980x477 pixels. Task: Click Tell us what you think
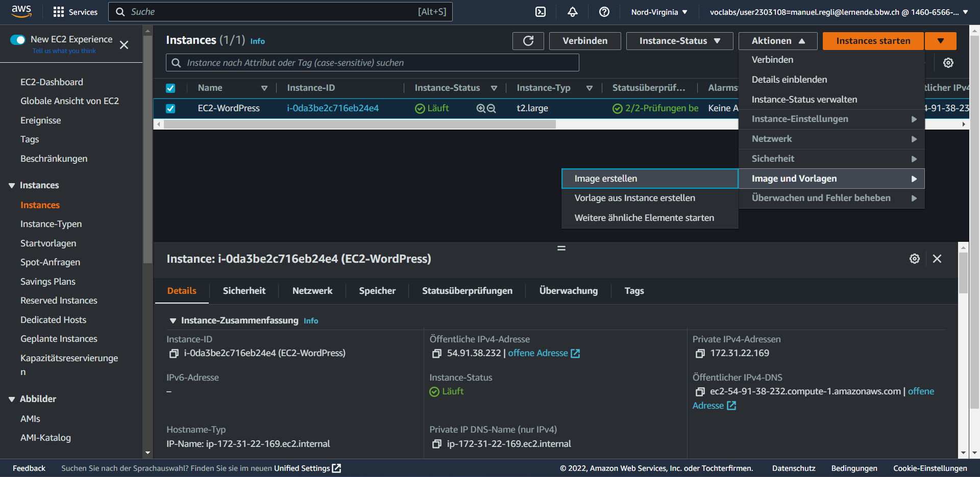pos(64,51)
